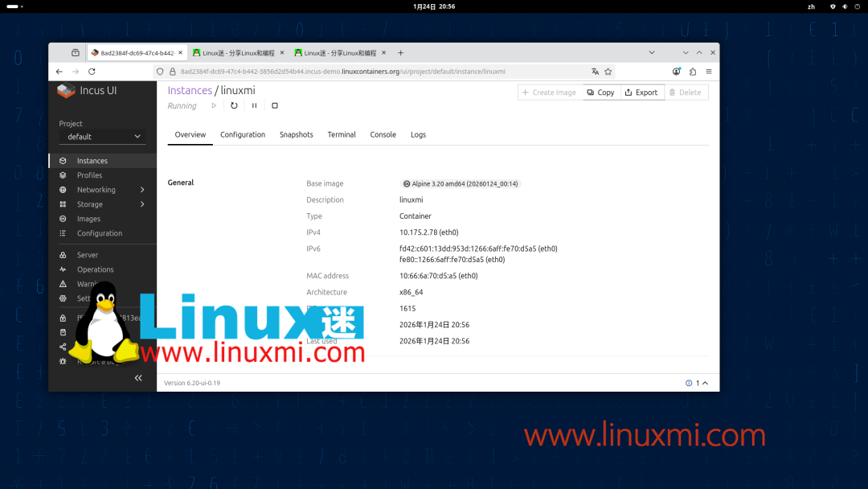Open the Project default dropdown
The image size is (868, 489).
103,137
